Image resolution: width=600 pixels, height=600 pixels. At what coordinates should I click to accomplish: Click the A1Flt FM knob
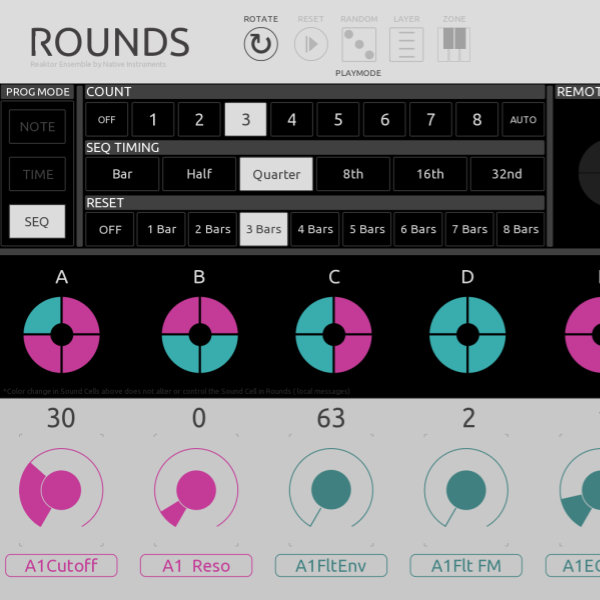click(x=466, y=489)
